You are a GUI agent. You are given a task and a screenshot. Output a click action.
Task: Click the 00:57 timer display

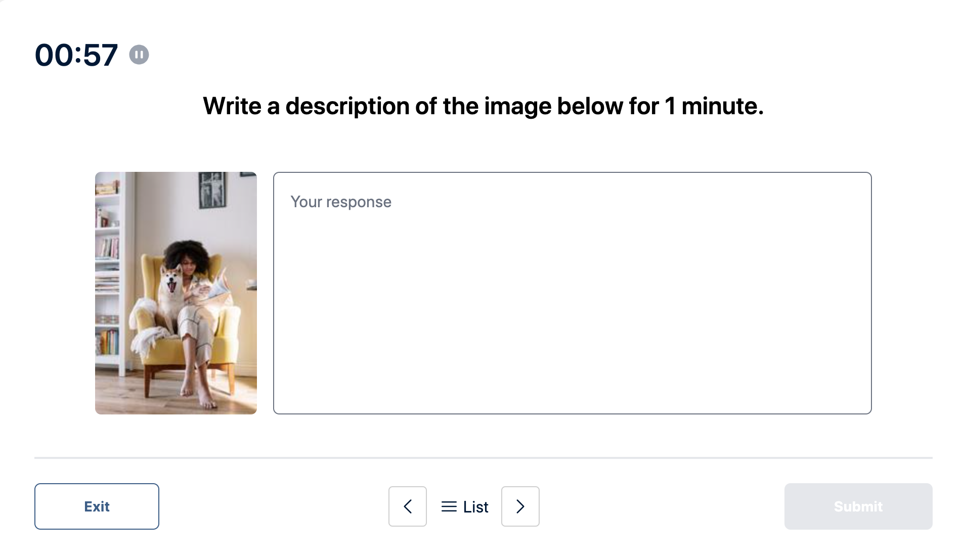click(x=76, y=55)
